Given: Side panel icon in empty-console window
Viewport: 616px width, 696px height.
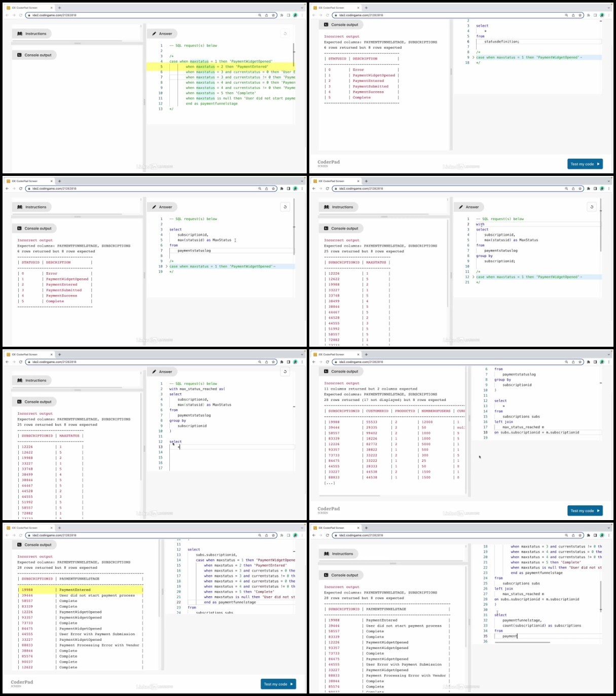Looking at the screenshot, I should [x=288, y=15].
